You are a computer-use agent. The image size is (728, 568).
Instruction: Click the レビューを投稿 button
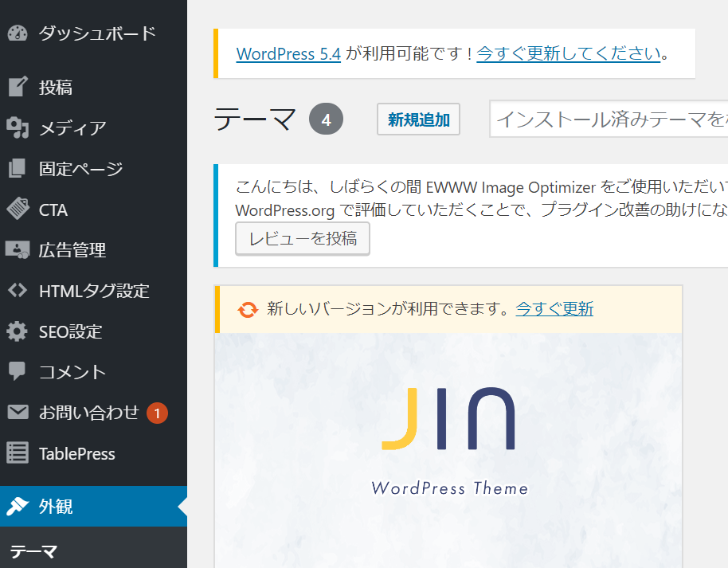click(303, 239)
